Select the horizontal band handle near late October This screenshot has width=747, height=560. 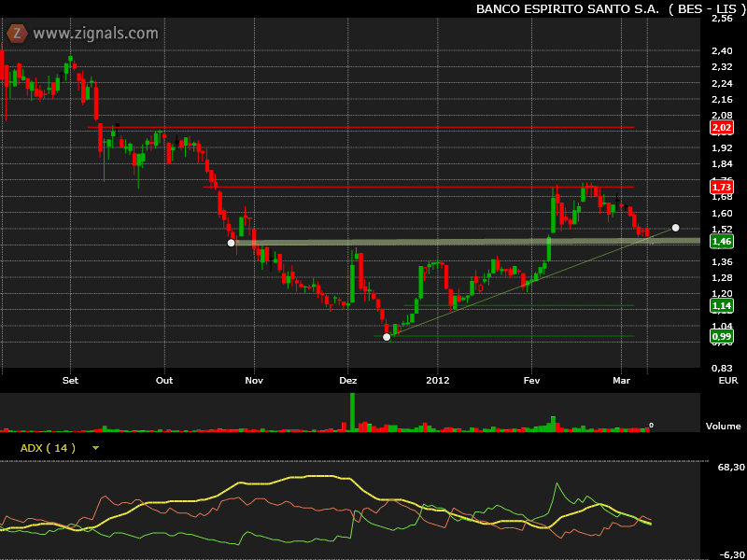click(x=231, y=243)
